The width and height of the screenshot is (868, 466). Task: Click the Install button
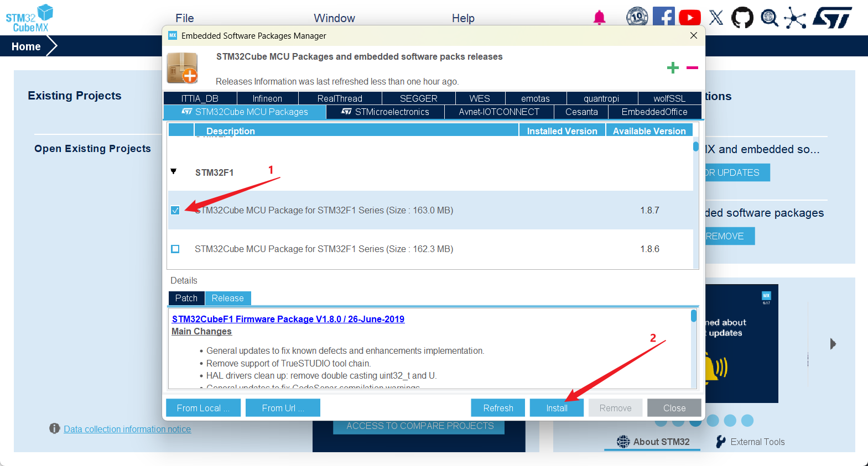pyautogui.click(x=557, y=408)
